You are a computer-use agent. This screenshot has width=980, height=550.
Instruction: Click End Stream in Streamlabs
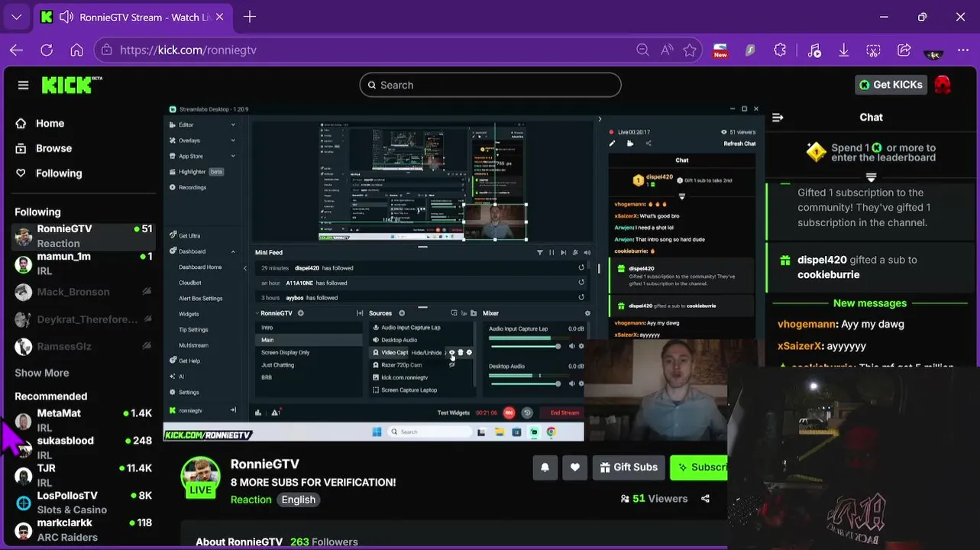564,412
